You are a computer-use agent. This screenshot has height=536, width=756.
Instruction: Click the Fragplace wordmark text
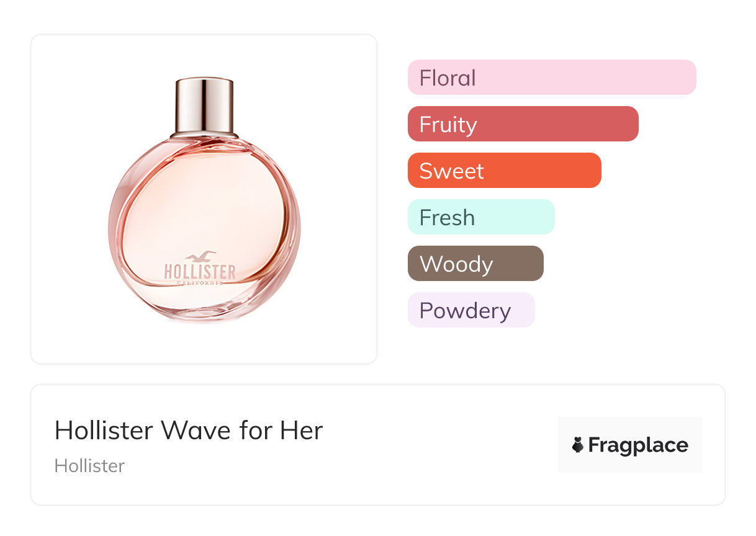click(x=638, y=445)
